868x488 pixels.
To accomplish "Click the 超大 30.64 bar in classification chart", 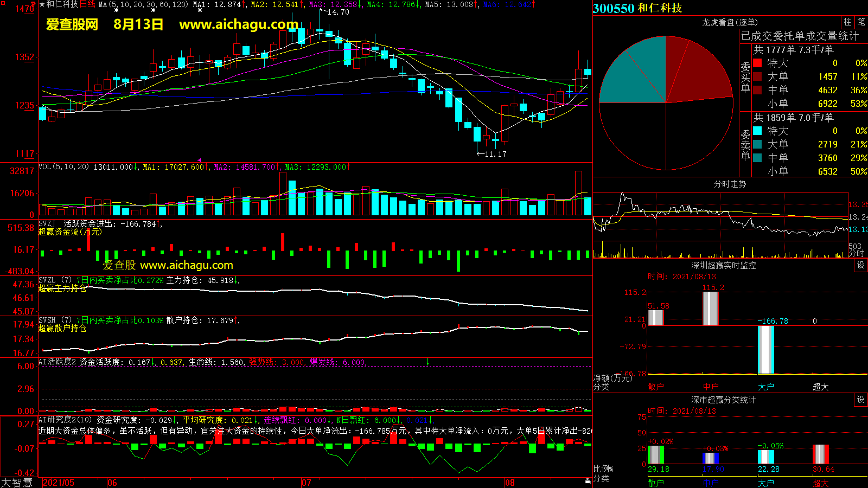I will (x=820, y=454).
